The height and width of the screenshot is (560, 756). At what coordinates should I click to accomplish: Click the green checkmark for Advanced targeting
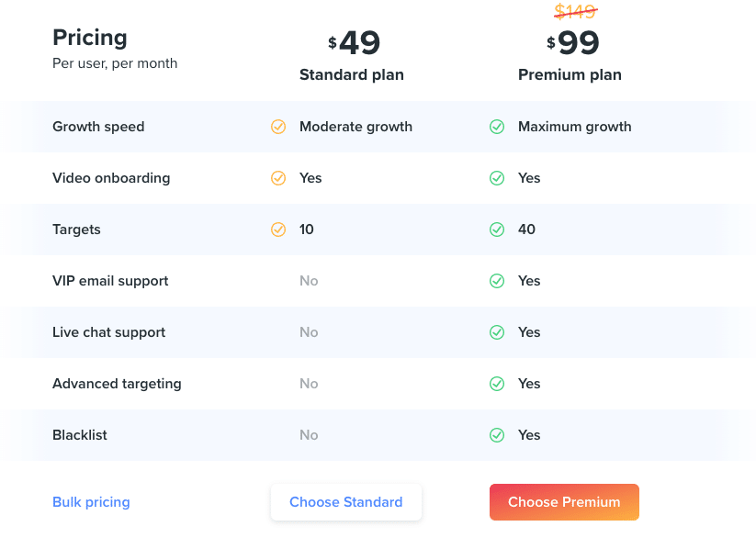[x=497, y=384]
